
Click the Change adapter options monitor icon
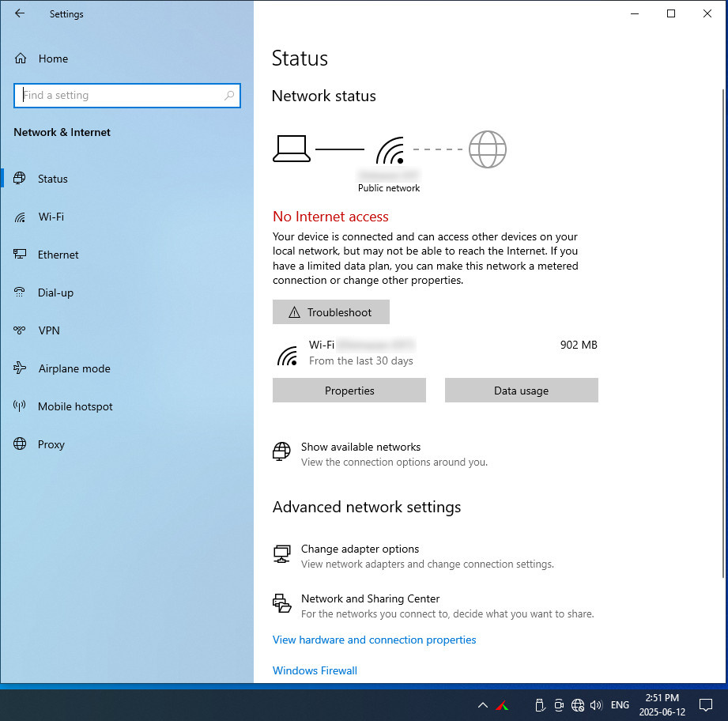281,554
